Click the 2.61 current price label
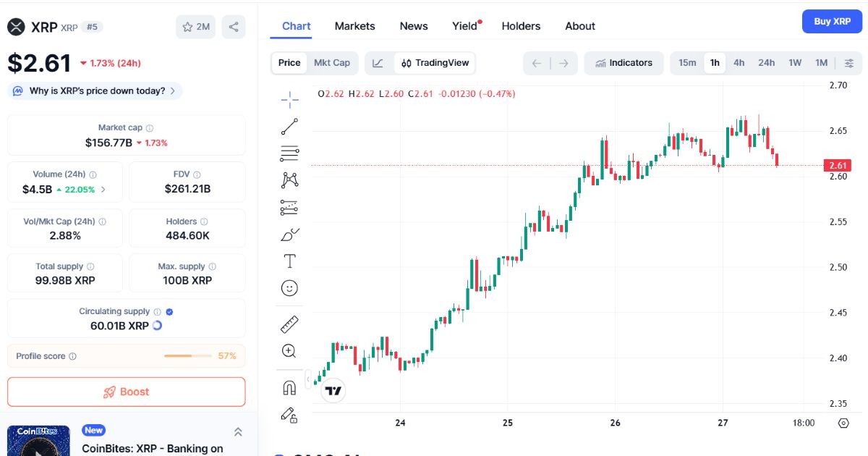 [838, 166]
